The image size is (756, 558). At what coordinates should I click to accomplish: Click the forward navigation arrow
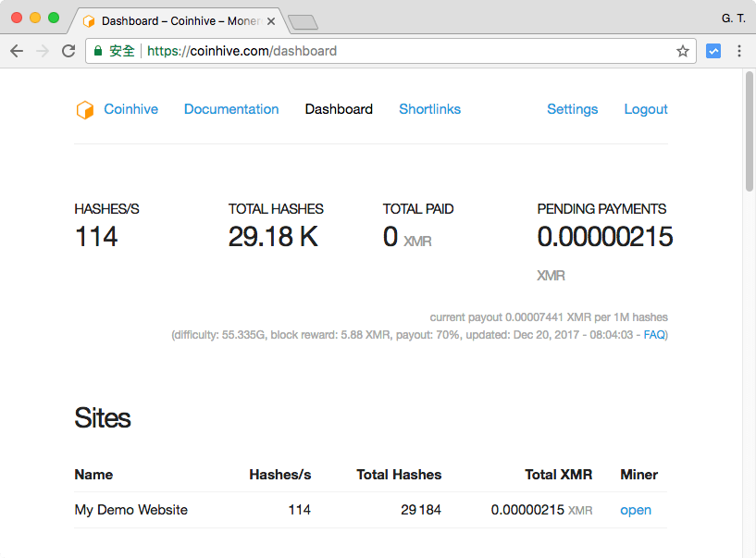coord(43,52)
